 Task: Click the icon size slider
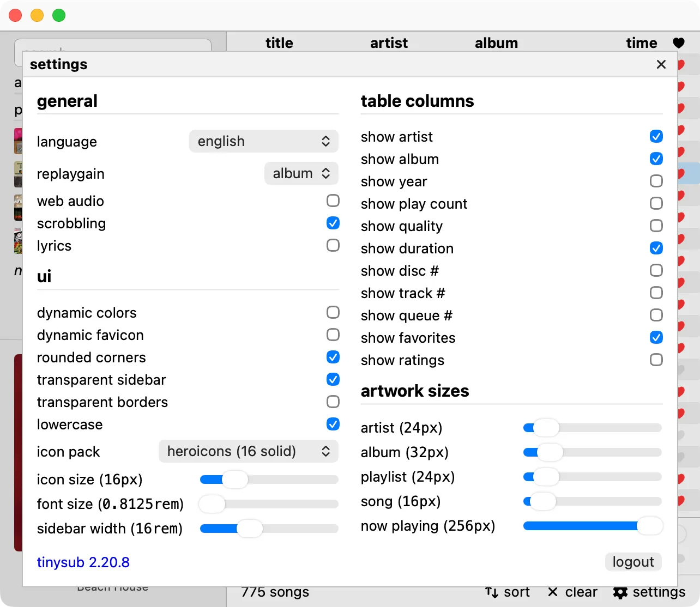coord(269,479)
